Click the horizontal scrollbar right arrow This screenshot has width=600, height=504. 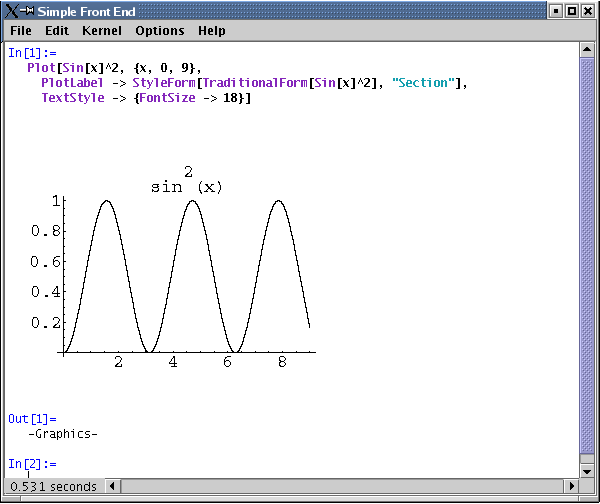coord(571,486)
